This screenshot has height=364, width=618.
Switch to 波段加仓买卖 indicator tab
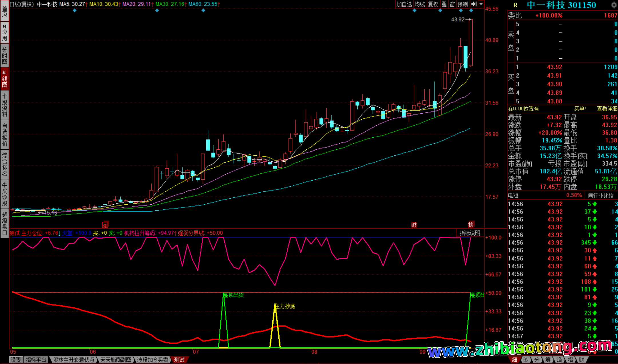[152, 360]
